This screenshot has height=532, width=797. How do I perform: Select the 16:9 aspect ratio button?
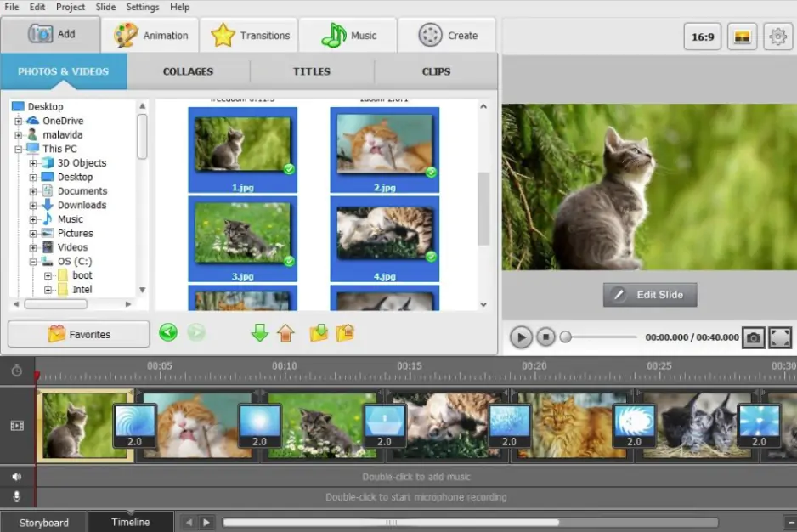(702, 37)
